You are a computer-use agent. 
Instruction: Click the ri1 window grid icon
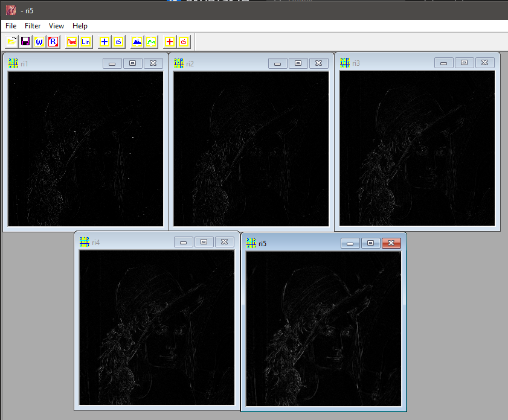(x=13, y=63)
